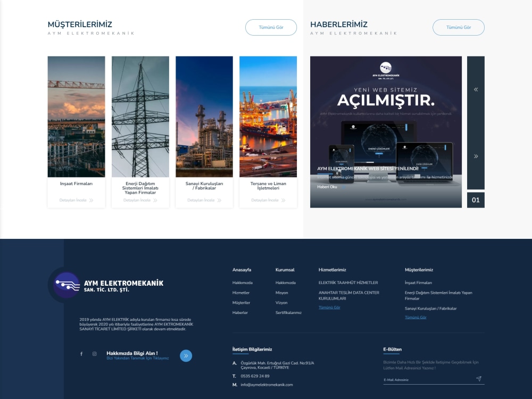The width and height of the screenshot is (532, 399).
Task: Open Vizyon footer link
Action: 281,303
